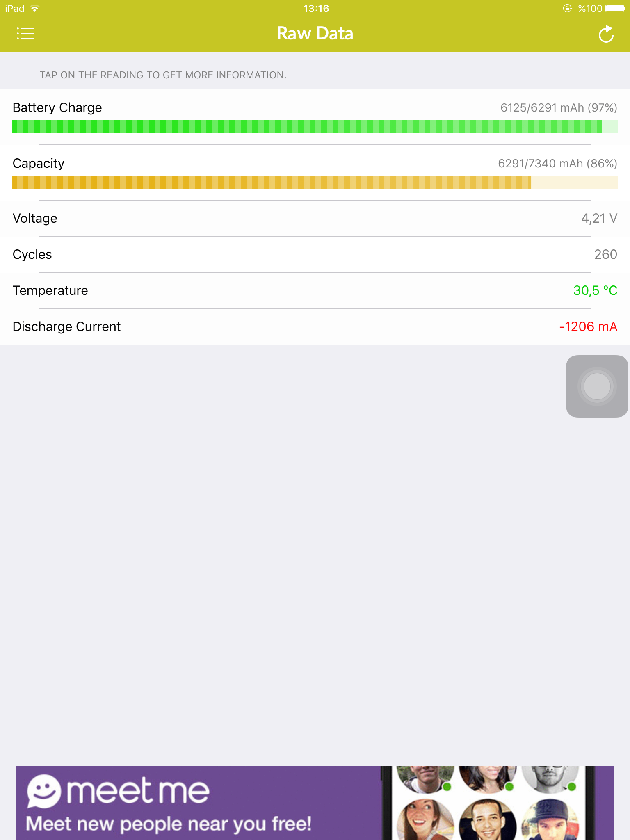Click the yellow capacity progress bar

point(272,182)
